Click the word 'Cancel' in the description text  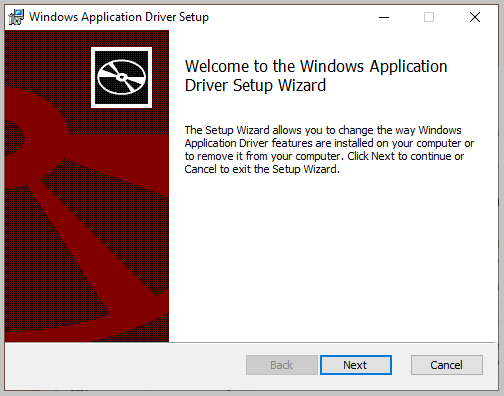click(x=201, y=169)
